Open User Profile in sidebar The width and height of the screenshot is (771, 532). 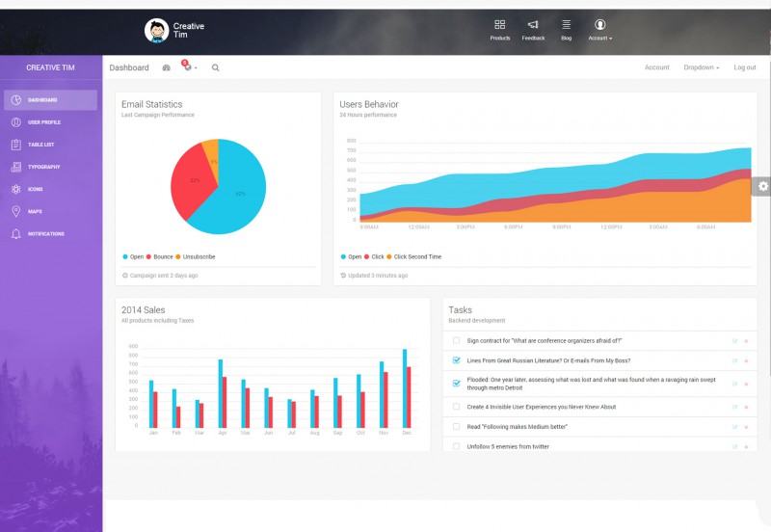click(x=43, y=122)
